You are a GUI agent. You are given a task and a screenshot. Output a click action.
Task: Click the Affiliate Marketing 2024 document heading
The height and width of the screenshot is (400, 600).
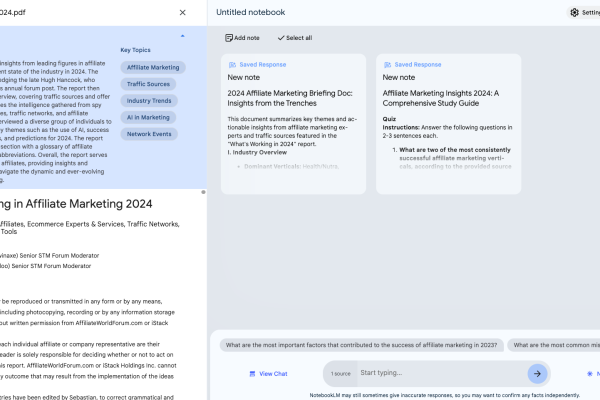point(76,204)
